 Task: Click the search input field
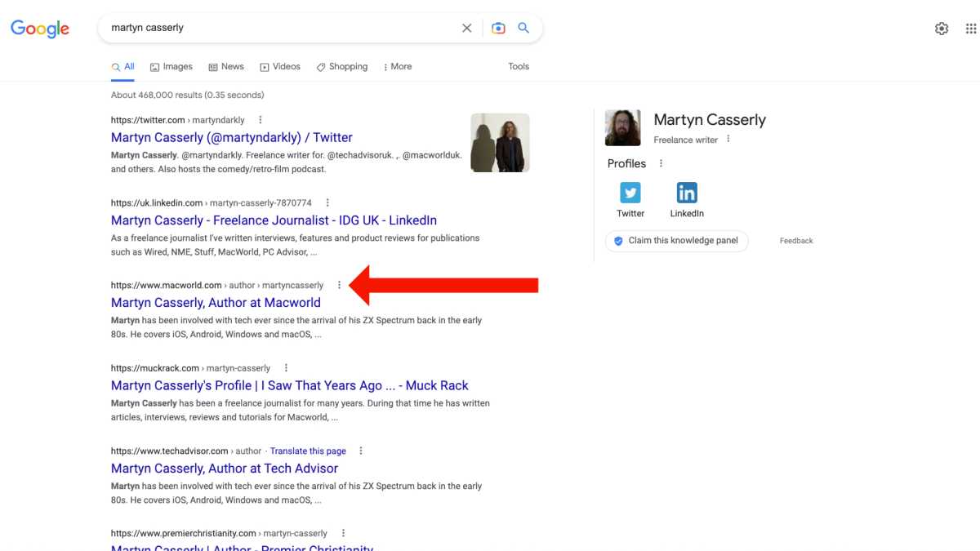(x=282, y=28)
